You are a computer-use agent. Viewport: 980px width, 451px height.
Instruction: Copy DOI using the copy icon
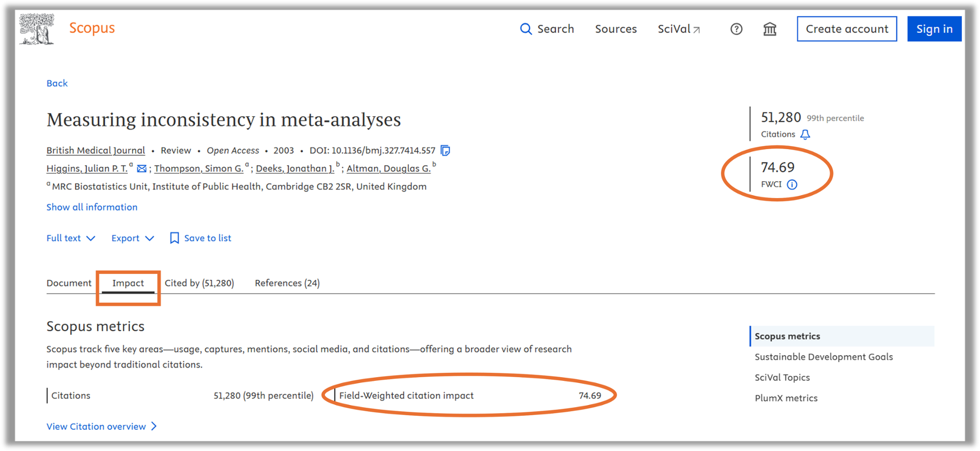(445, 151)
